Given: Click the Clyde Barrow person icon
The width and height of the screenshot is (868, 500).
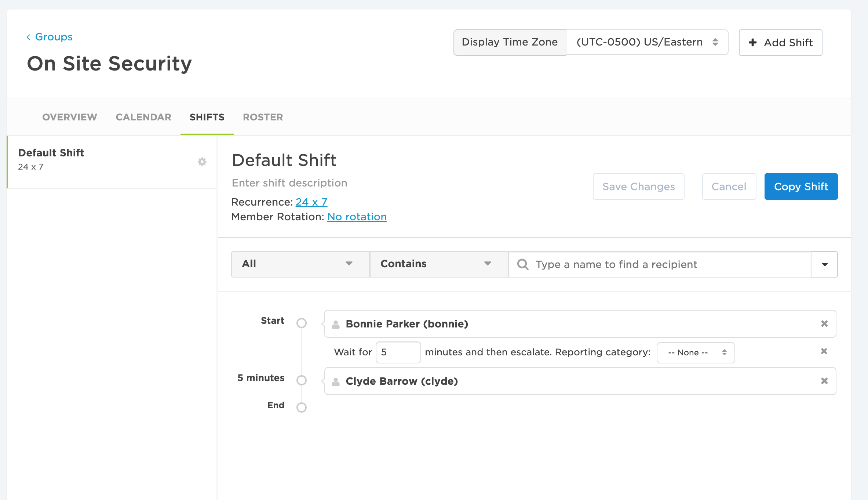Looking at the screenshot, I should [335, 381].
